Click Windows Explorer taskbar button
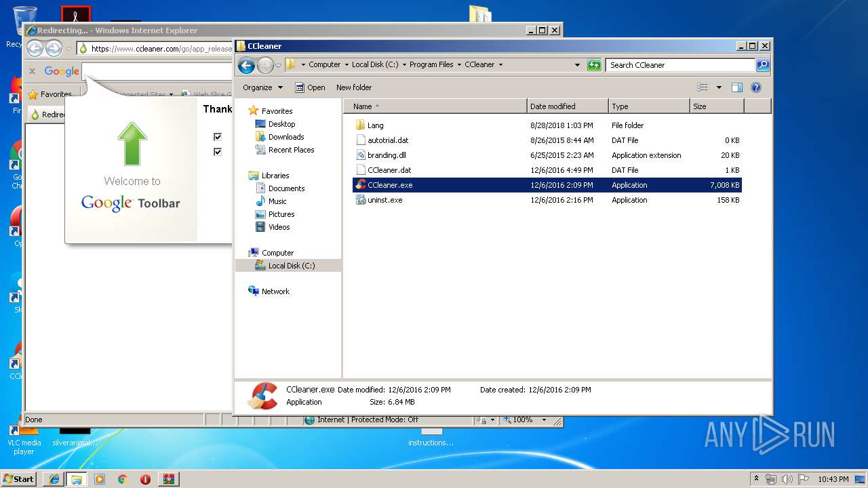 tap(76, 479)
